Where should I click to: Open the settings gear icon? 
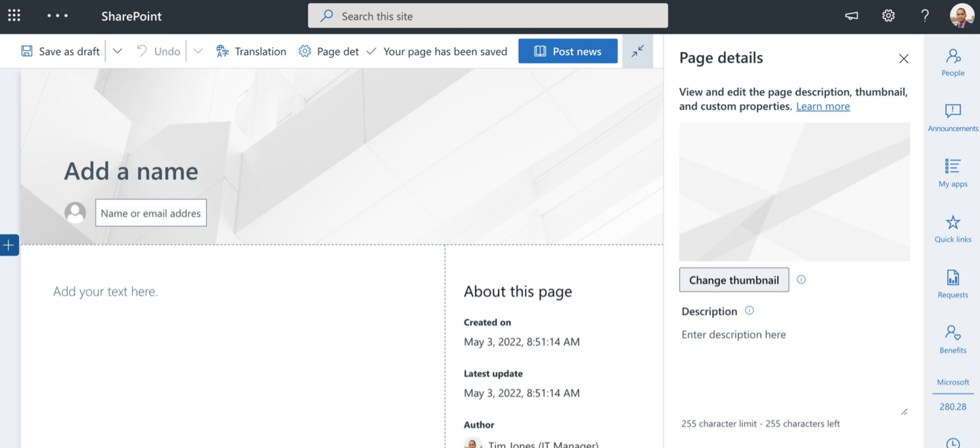click(888, 16)
